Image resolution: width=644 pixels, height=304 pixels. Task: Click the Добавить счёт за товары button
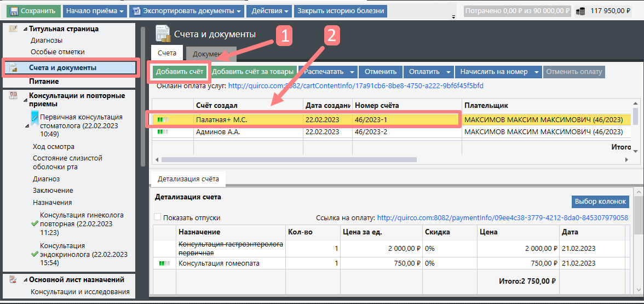(x=252, y=72)
